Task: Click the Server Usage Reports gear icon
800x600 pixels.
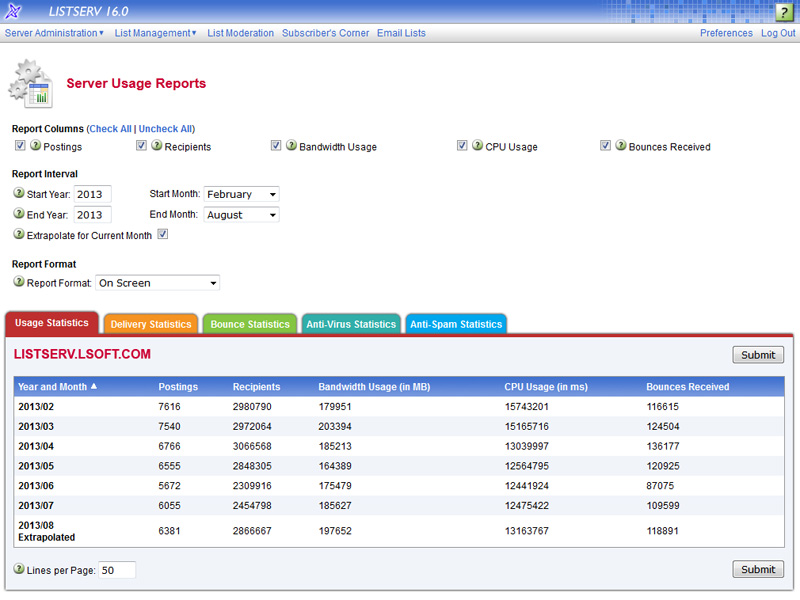Action: 31,84
